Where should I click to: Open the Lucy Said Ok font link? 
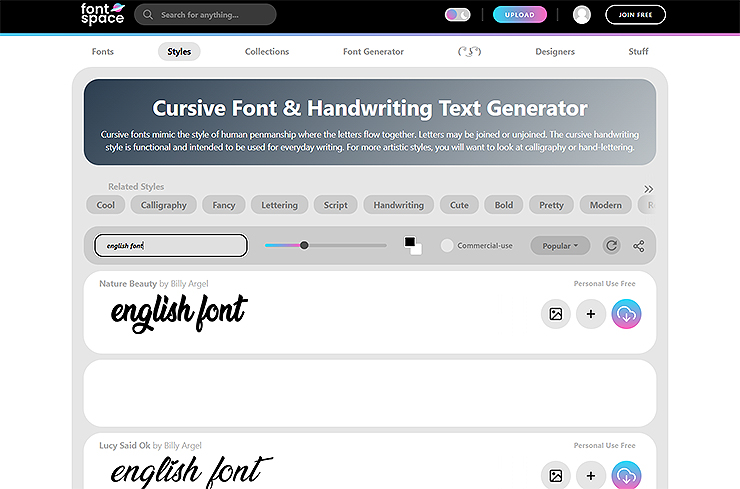tap(125, 446)
